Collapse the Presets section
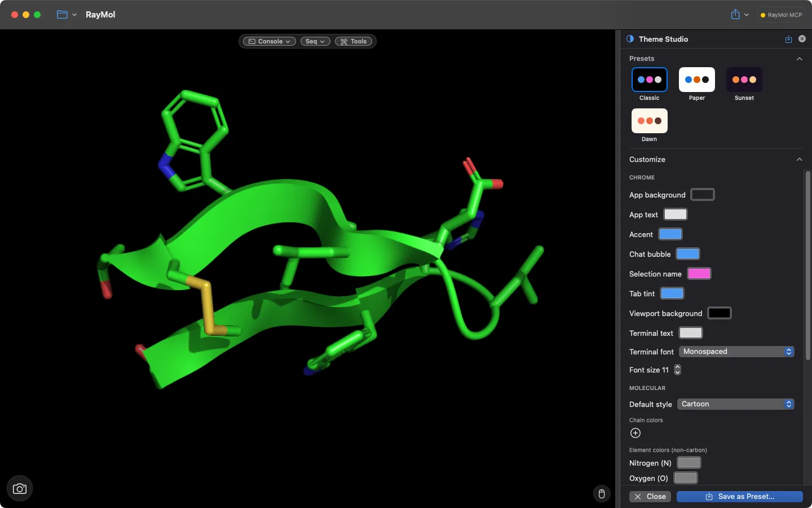 tap(799, 59)
